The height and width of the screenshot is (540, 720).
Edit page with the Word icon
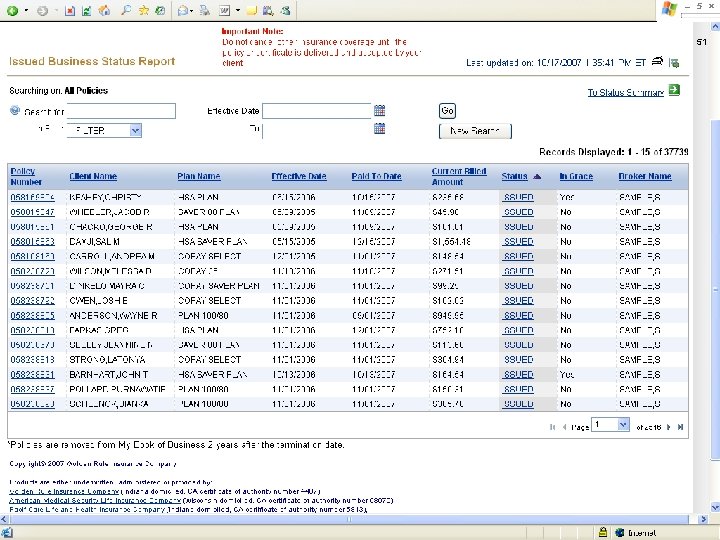pyautogui.click(x=225, y=10)
